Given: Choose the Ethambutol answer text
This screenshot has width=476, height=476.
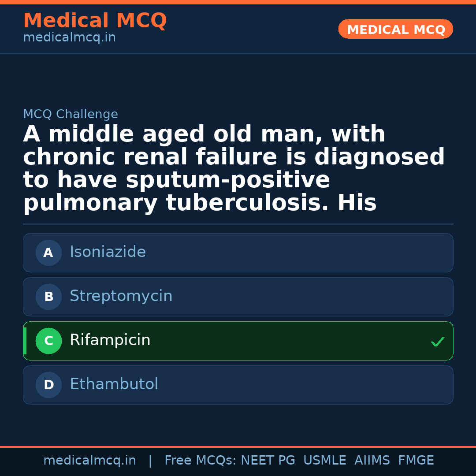Looking at the screenshot, I should [114, 384].
